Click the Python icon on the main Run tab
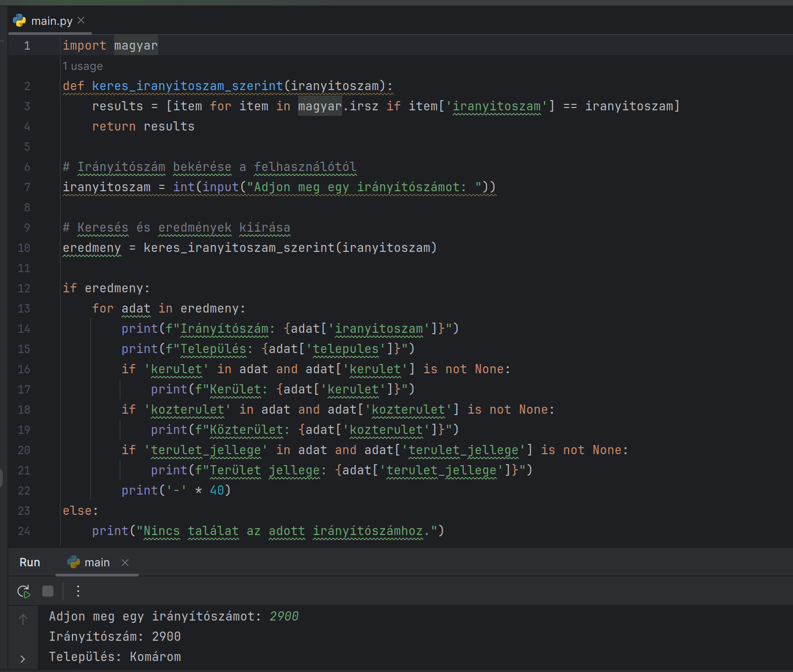 tap(73, 562)
